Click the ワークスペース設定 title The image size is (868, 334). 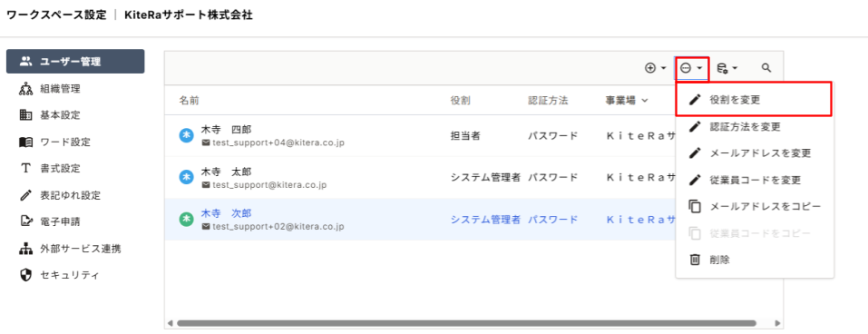(56, 15)
